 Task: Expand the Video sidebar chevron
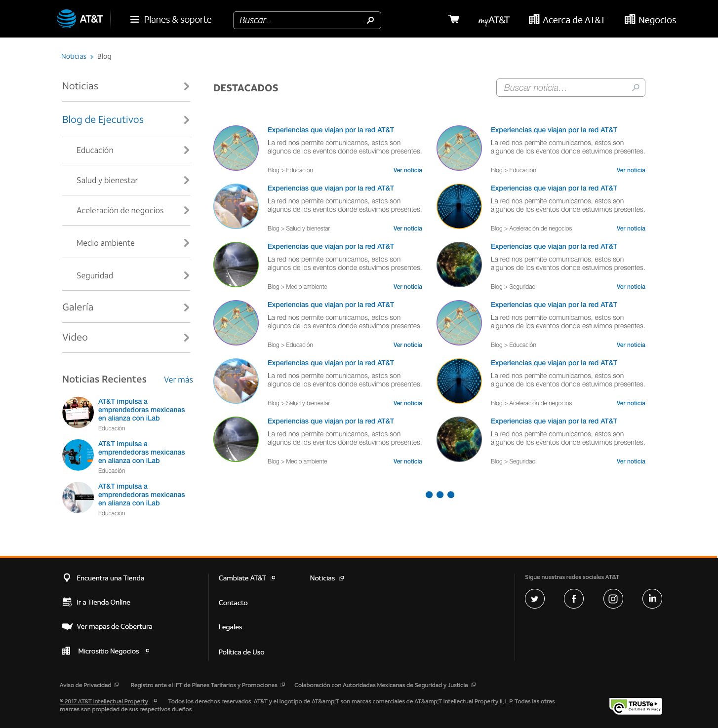pyautogui.click(x=187, y=338)
